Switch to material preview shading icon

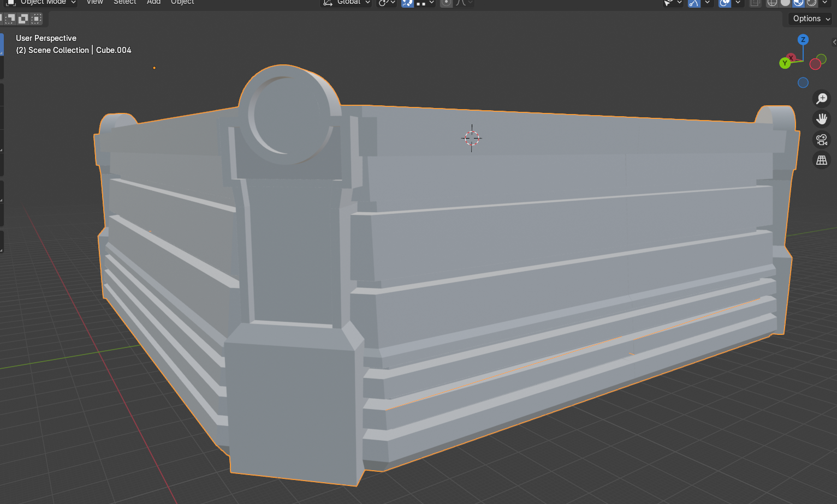798,3
